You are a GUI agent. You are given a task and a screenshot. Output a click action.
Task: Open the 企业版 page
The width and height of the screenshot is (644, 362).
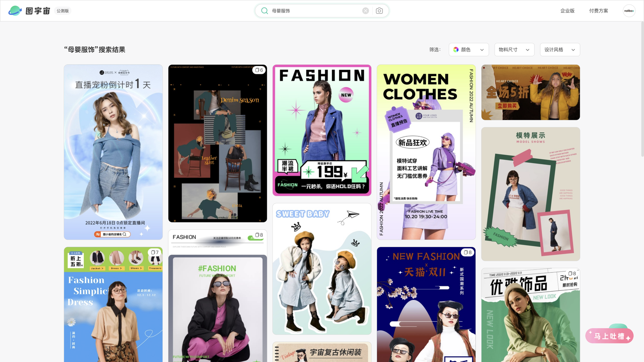(x=567, y=11)
